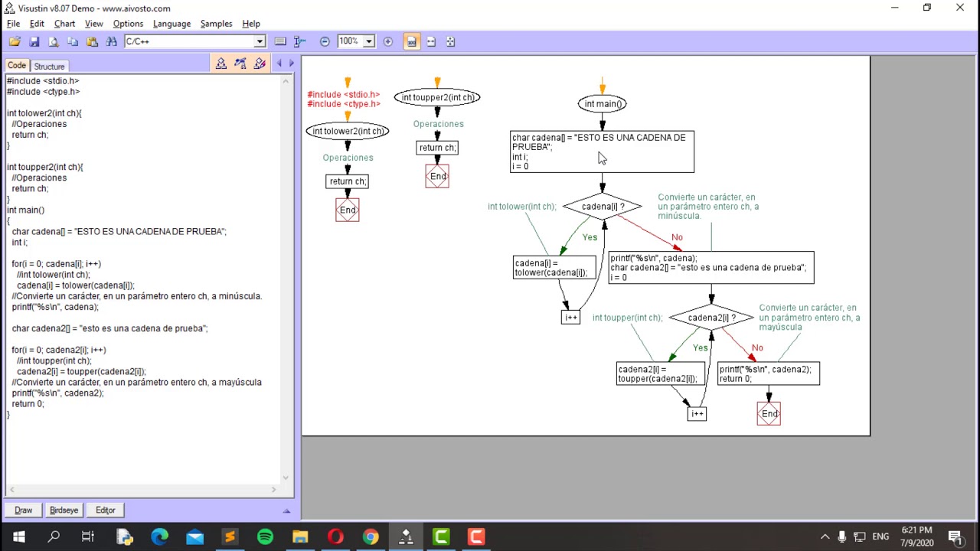This screenshot has height=551, width=980.
Task: Click the Open file folder icon
Action: pyautogui.click(x=15, y=41)
